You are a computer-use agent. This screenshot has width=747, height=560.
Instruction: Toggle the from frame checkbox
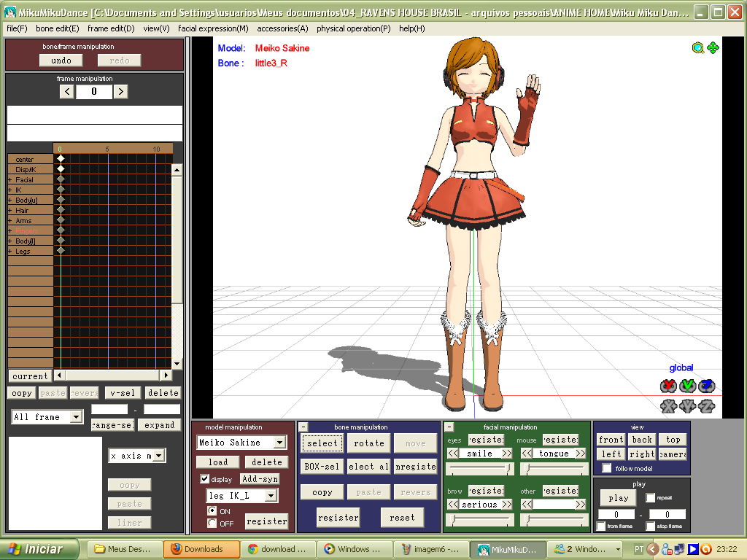point(601,526)
